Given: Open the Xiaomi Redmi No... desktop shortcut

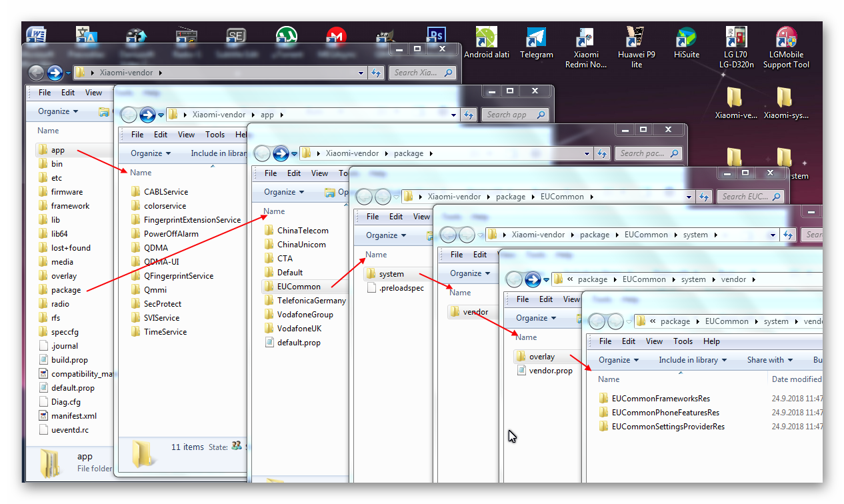Looking at the screenshot, I should (x=586, y=47).
